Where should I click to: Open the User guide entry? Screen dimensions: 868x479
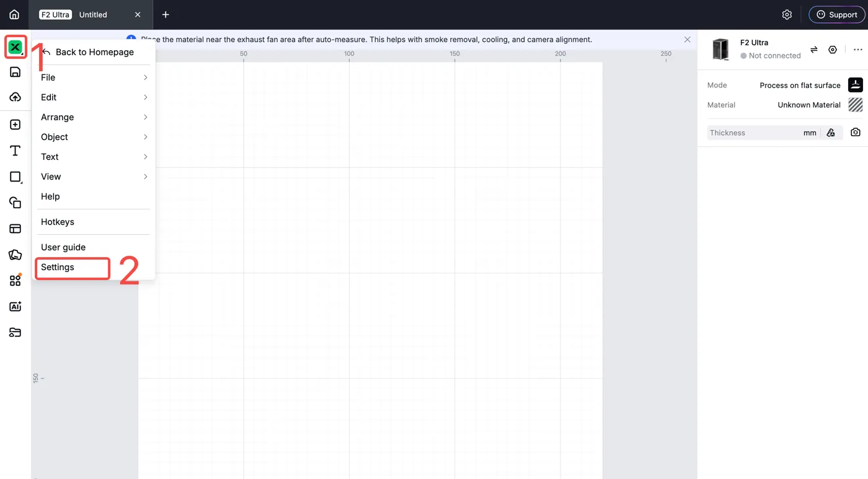click(94, 247)
